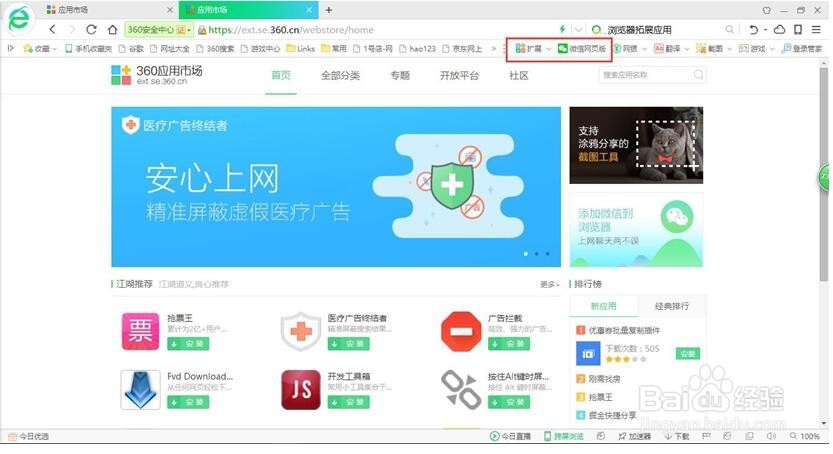
Task: Click the address bar URL field
Action: pyautogui.click(x=372, y=30)
